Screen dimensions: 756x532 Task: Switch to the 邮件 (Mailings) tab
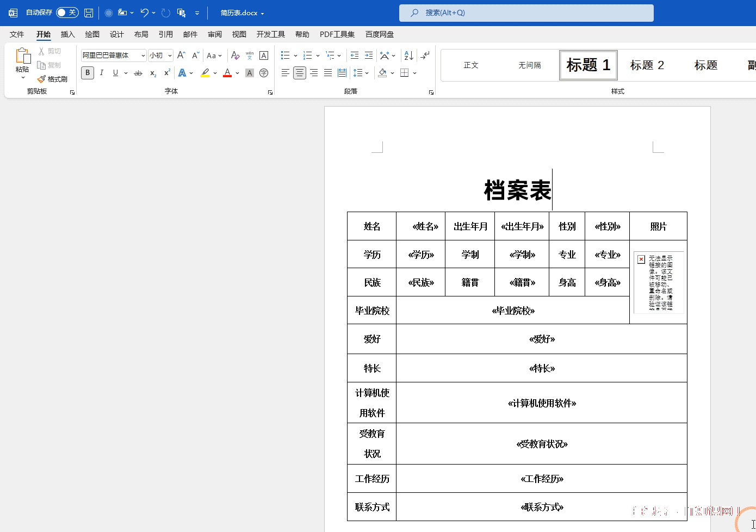coord(190,34)
